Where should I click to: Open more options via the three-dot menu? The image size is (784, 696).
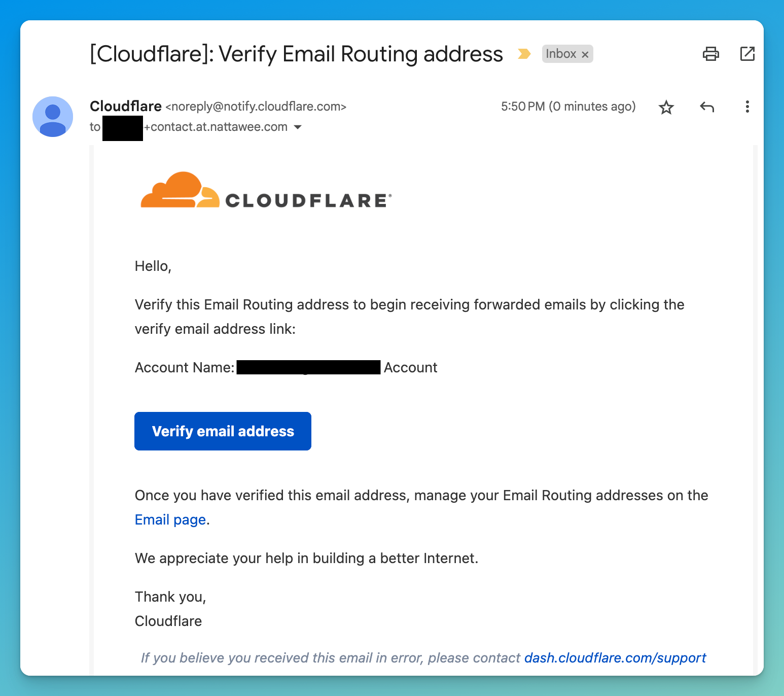coord(747,107)
